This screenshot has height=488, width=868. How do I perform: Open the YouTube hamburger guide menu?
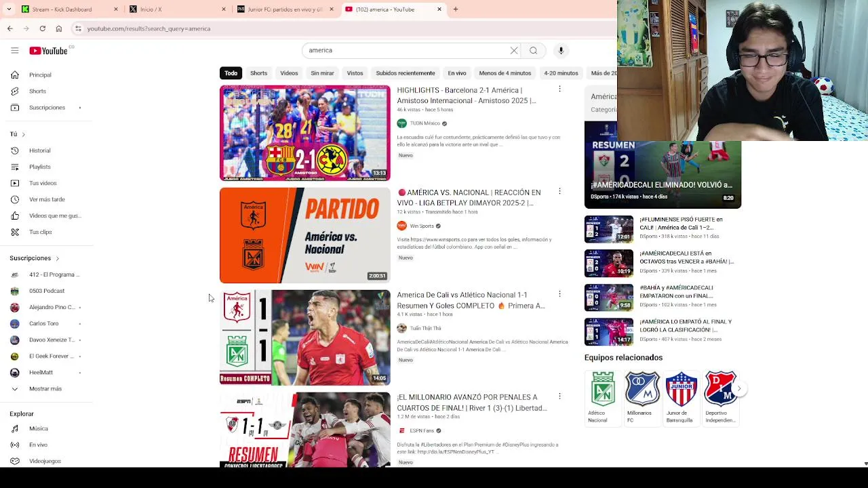coord(14,50)
